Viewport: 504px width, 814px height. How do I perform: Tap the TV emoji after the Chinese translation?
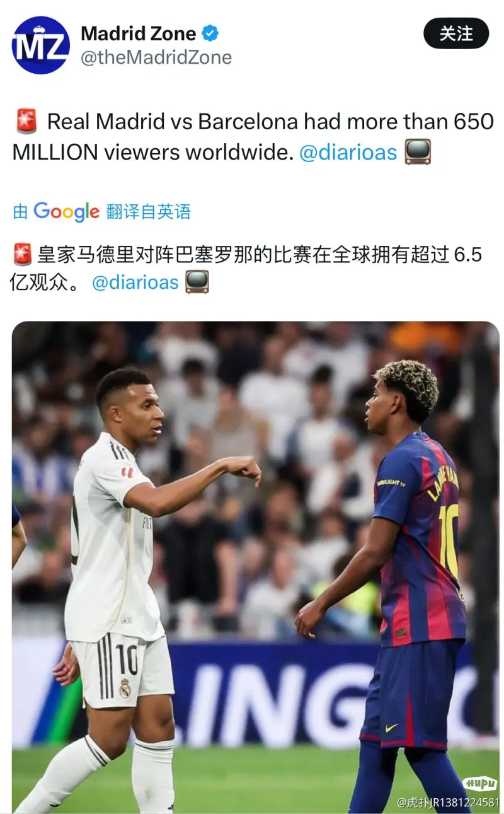tap(197, 282)
